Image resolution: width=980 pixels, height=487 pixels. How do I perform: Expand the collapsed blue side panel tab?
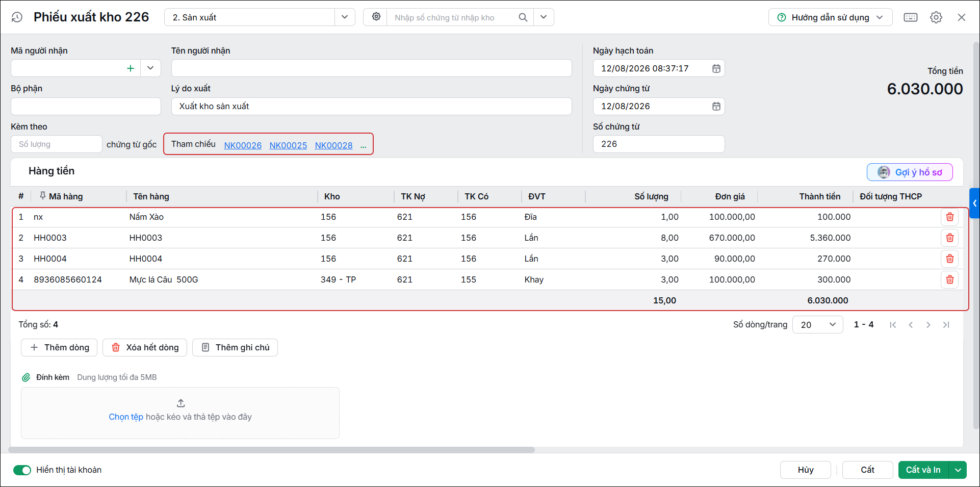pyautogui.click(x=974, y=203)
